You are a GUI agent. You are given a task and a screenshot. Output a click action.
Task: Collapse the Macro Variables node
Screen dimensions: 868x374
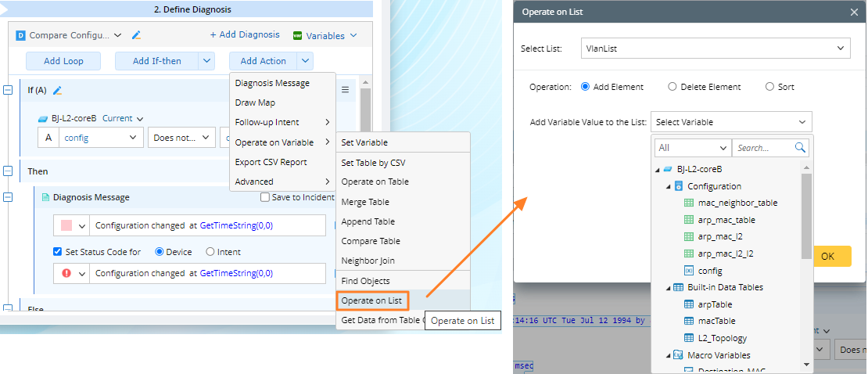[x=668, y=355]
